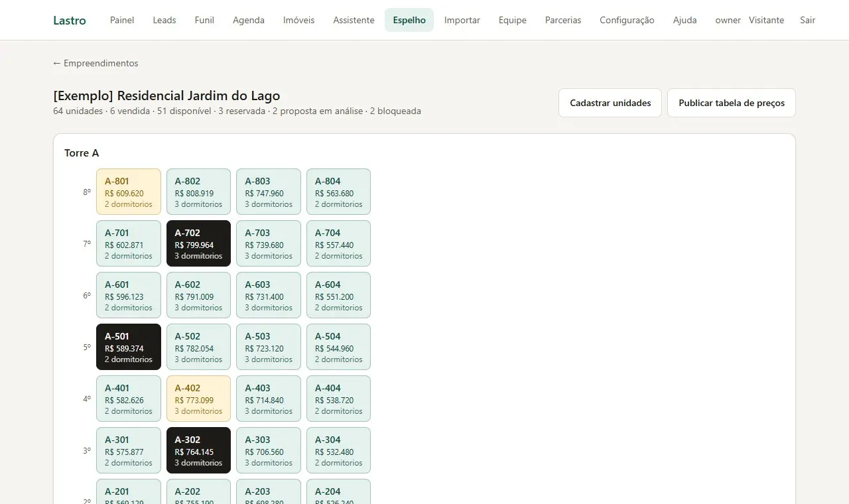Open sold unit A-302
The width and height of the screenshot is (849, 504).
[198, 450]
